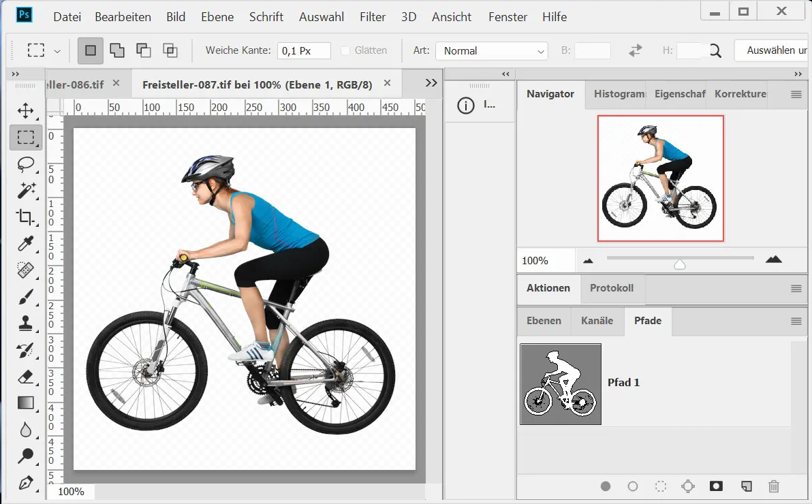
Task: Switch to the Ebenen tab
Action: [x=544, y=321]
